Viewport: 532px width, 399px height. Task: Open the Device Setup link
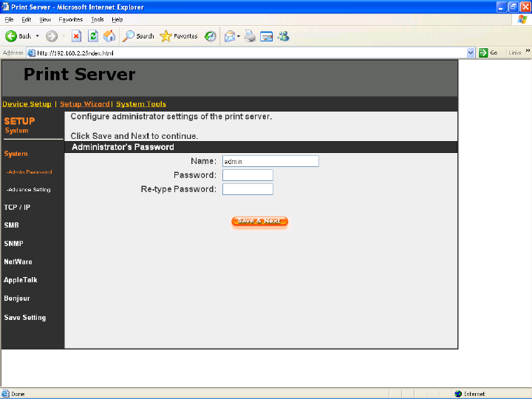pyautogui.click(x=27, y=104)
